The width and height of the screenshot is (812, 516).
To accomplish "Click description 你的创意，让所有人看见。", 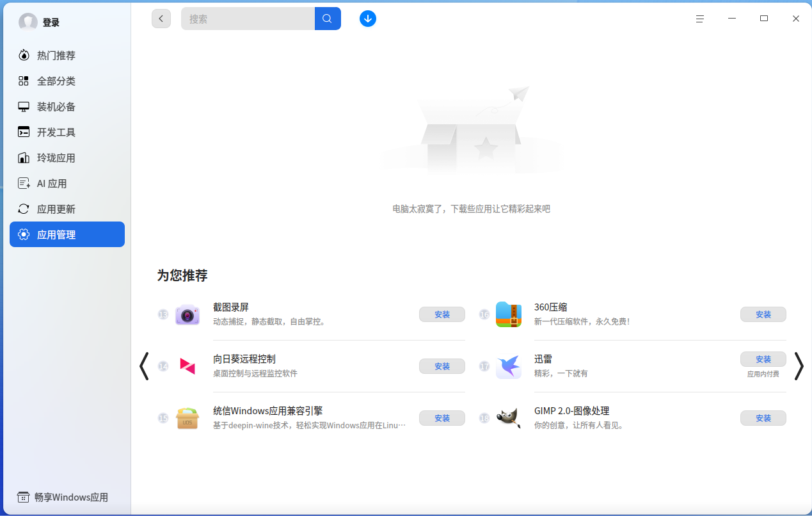I will pyautogui.click(x=580, y=425).
